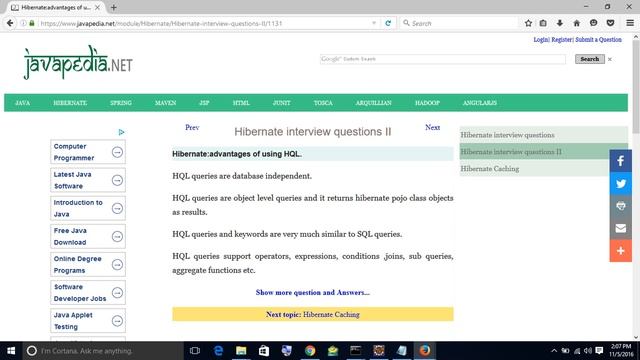This screenshot has height=360, width=640.
Task: Open the HADOOP menu item
Action: (427, 103)
